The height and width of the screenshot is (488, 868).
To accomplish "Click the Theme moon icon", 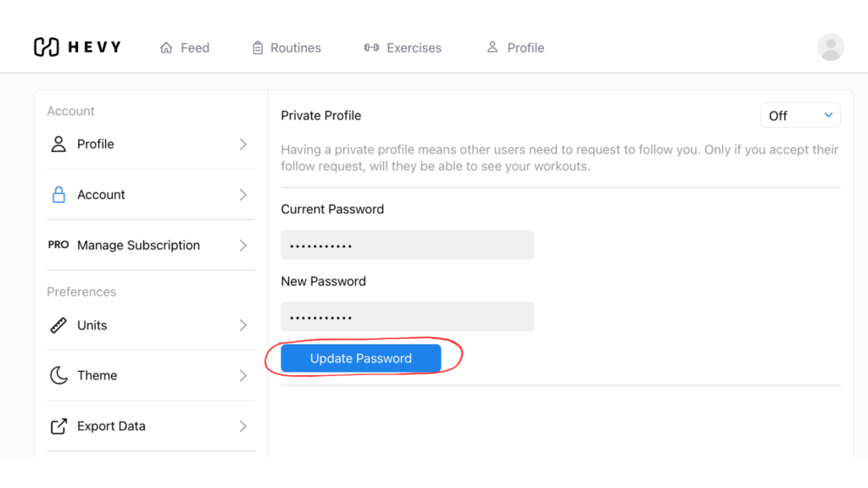I will coord(58,375).
